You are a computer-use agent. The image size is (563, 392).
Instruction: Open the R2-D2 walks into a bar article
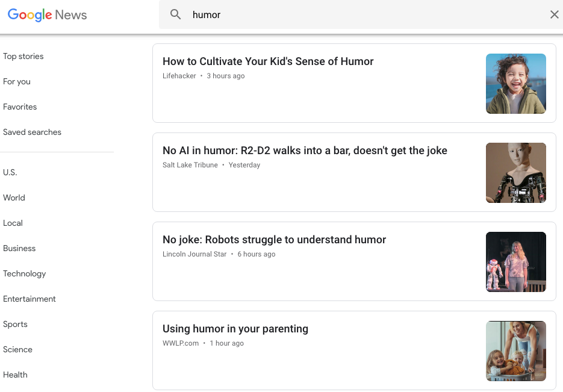pyautogui.click(x=305, y=151)
